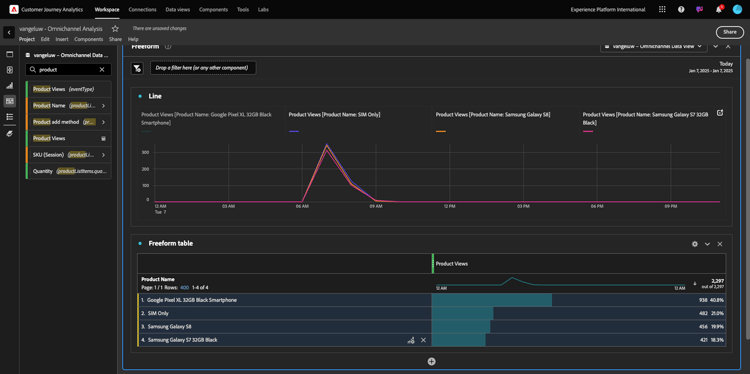Open the list icon in left rail
Image resolution: width=750 pixels, height=374 pixels.
pos(10,117)
